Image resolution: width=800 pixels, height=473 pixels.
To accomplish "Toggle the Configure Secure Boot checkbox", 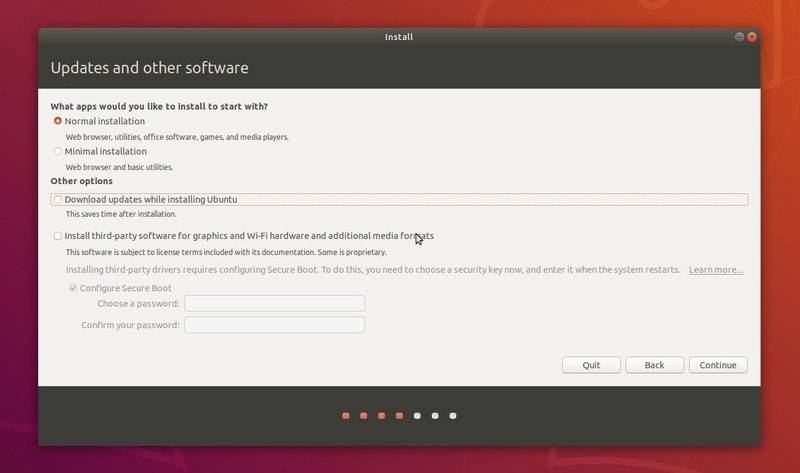I will 73,288.
